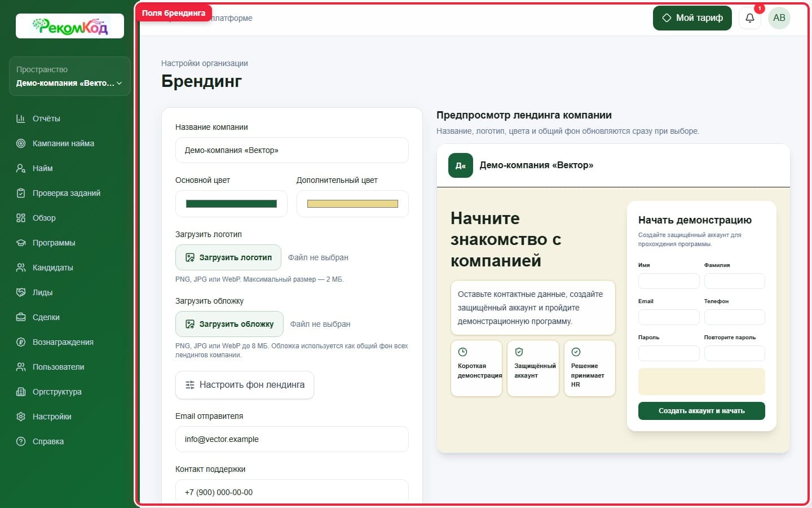
Task: Click the Предпросмотр лендинга компании heading
Action: pyautogui.click(x=524, y=115)
